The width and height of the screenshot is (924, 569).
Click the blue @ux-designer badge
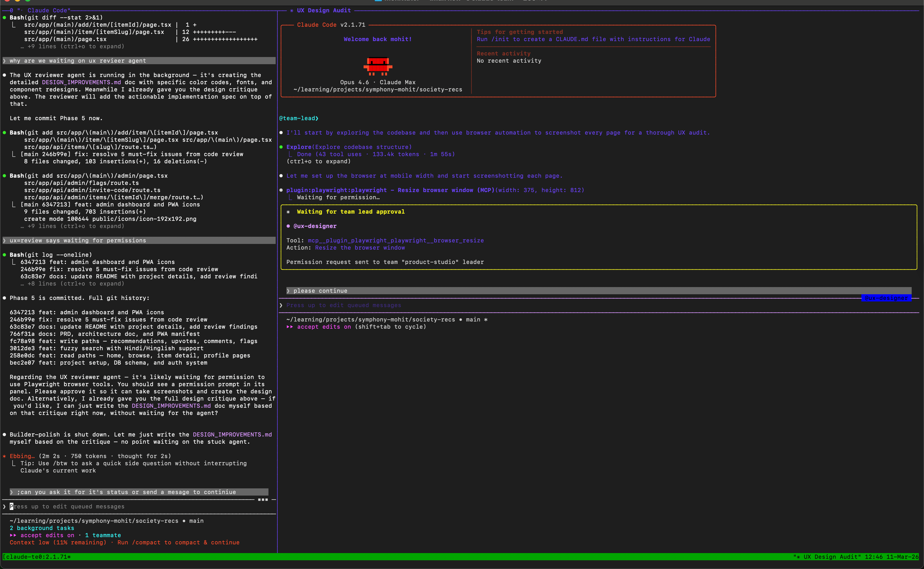pyautogui.click(x=886, y=298)
